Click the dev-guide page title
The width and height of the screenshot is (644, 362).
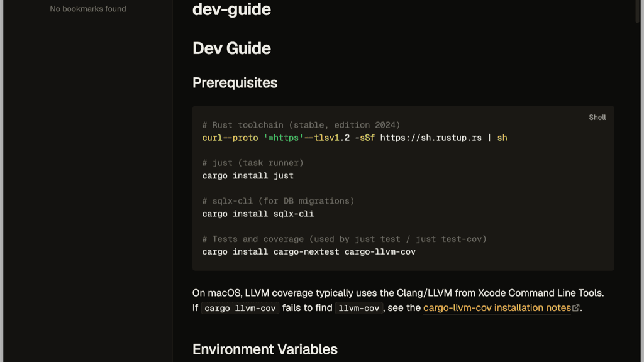tap(231, 9)
